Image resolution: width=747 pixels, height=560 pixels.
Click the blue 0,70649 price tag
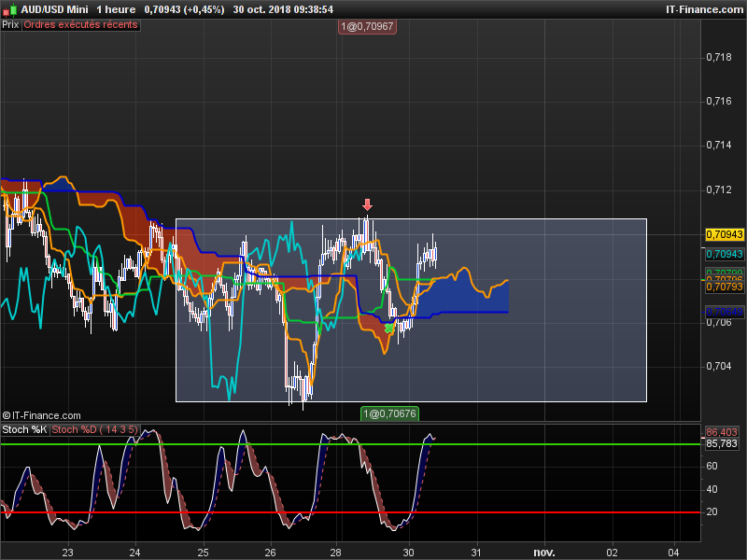tap(725, 312)
